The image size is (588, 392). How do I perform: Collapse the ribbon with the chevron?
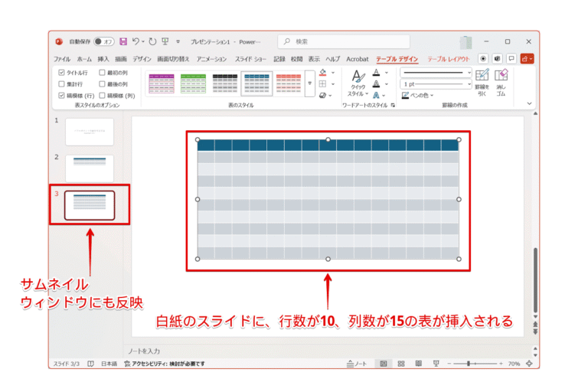(x=530, y=103)
